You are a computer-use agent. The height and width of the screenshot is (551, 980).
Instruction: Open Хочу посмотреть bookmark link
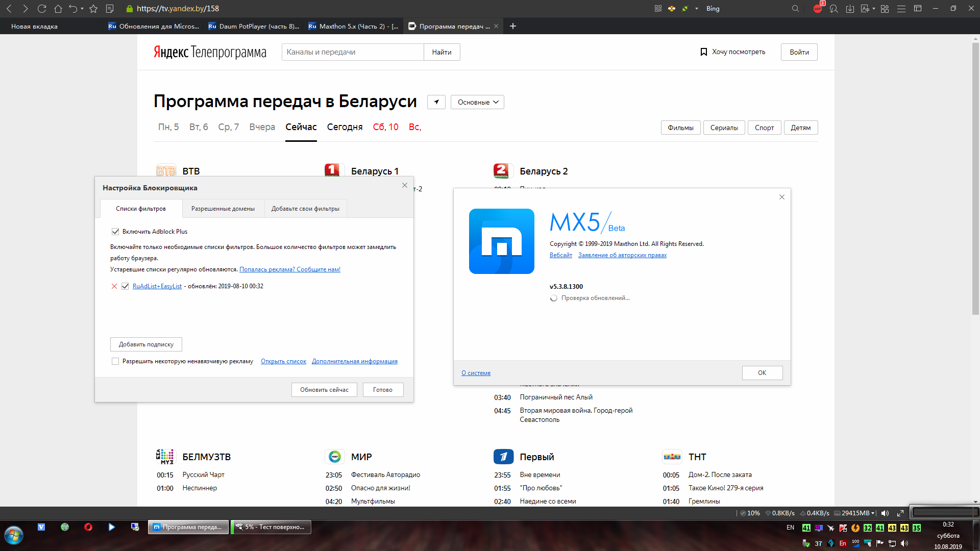tap(732, 52)
